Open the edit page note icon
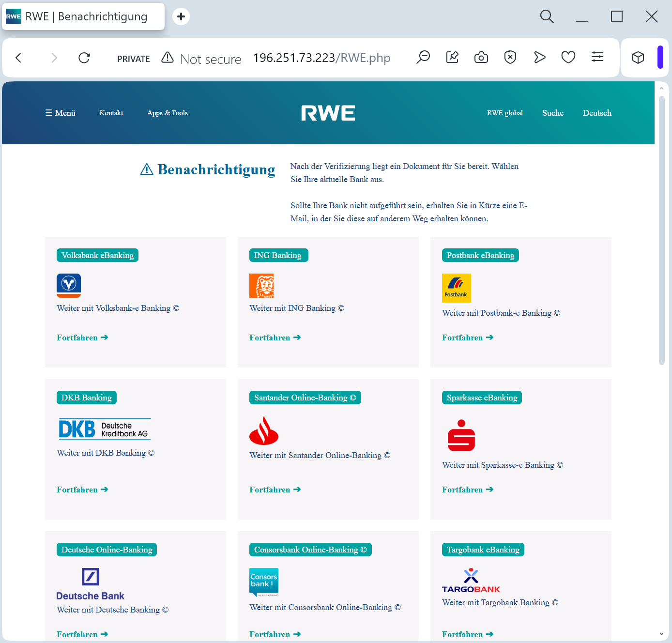Image resolution: width=672 pixels, height=643 pixels. coord(452,58)
